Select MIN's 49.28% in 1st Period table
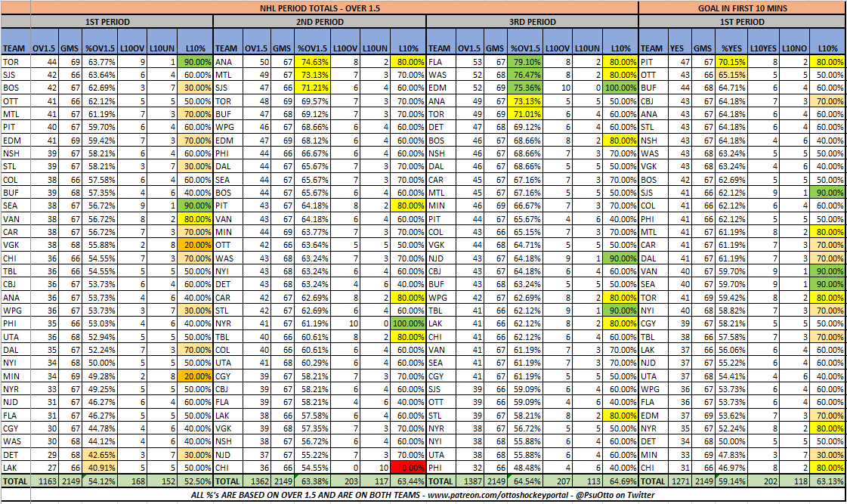The height and width of the screenshot is (504, 847). pyautogui.click(x=100, y=376)
